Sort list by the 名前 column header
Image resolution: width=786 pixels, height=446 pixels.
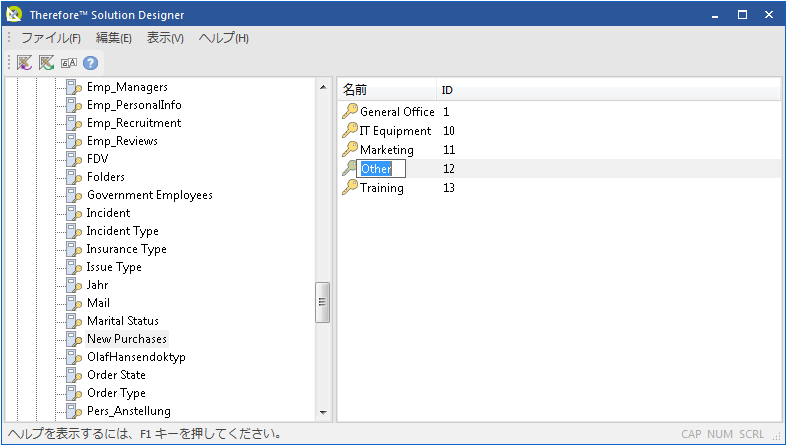coord(387,90)
